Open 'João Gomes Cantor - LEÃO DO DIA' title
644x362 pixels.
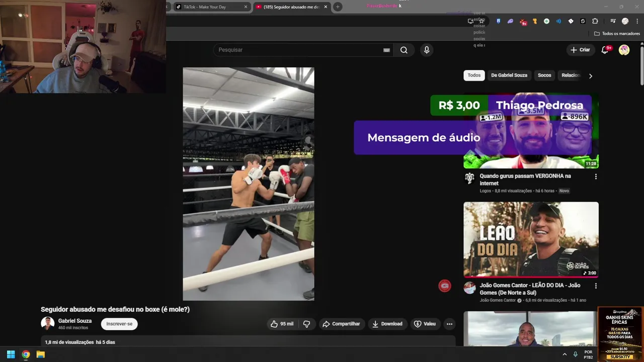[530, 289]
